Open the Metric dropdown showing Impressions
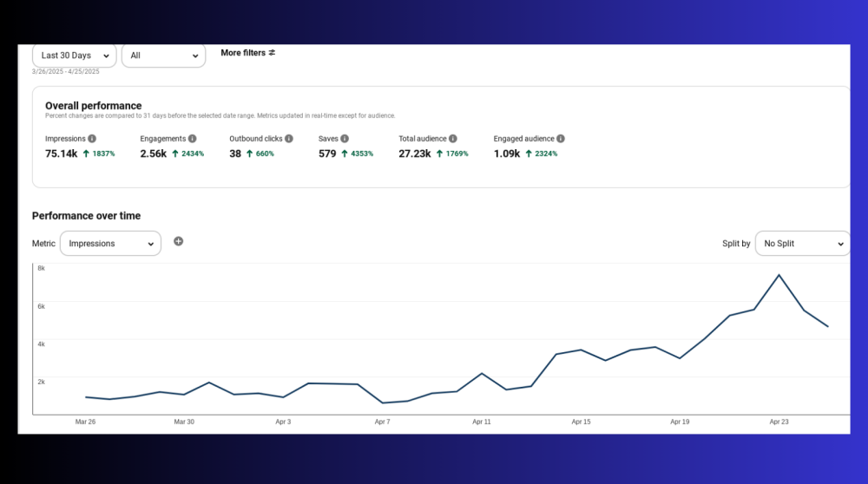The image size is (868, 484). tap(110, 244)
